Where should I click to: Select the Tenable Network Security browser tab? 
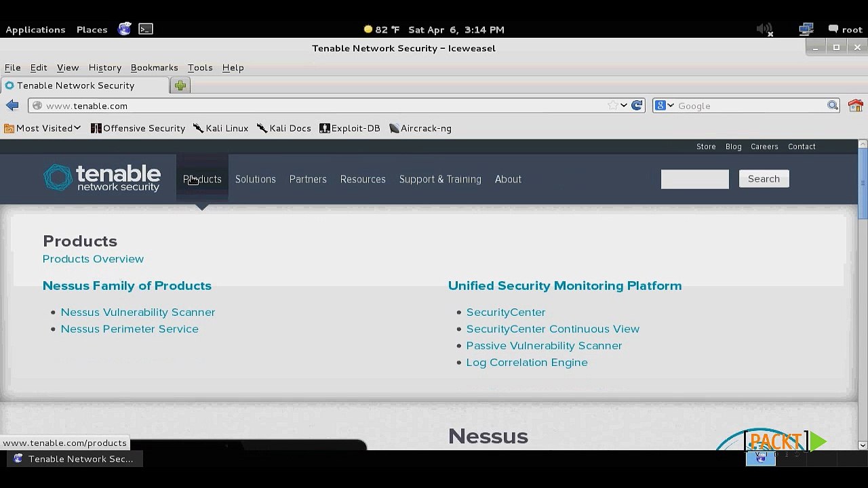[85, 85]
